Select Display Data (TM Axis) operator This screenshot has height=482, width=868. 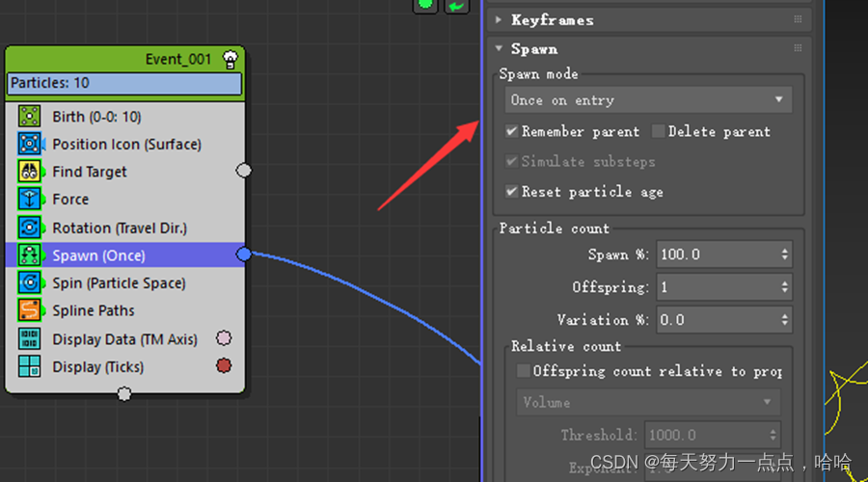(125, 339)
